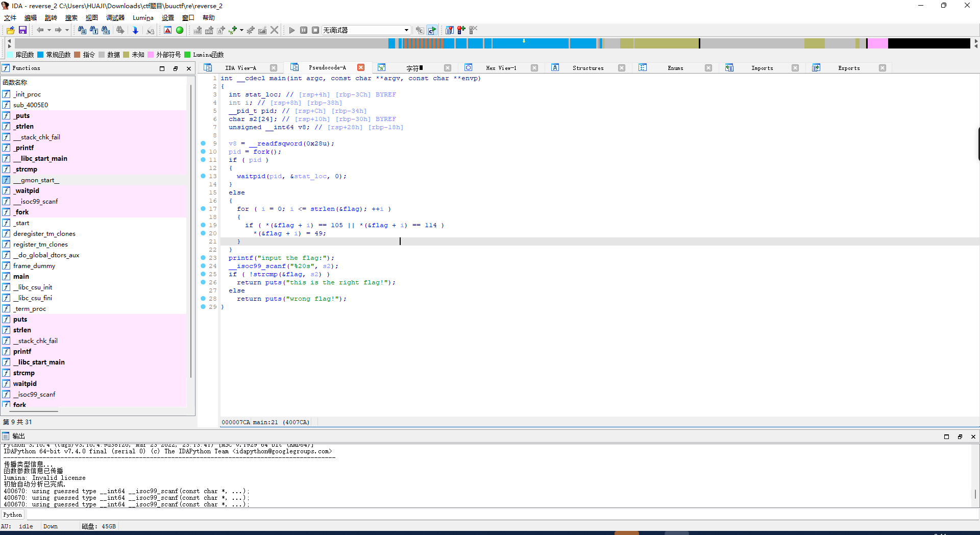Open the 搜索 menu
This screenshot has width=980, height=535.
(71, 17)
